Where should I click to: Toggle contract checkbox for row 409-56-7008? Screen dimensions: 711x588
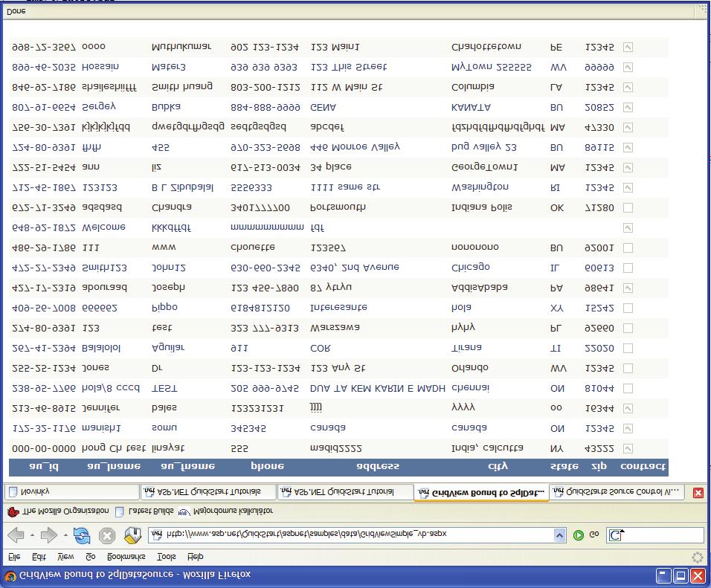pyautogui.click(x=628, y=308)
